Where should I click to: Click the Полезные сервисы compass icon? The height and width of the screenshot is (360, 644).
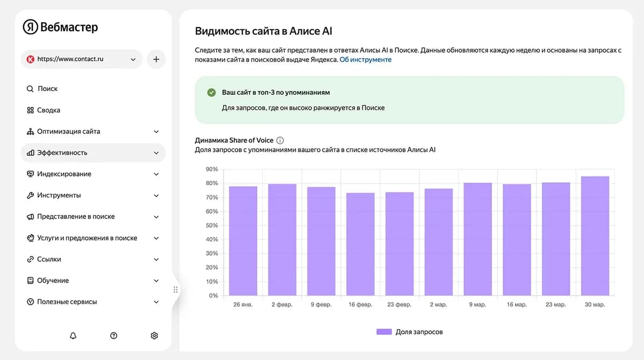tap(31, 302)
